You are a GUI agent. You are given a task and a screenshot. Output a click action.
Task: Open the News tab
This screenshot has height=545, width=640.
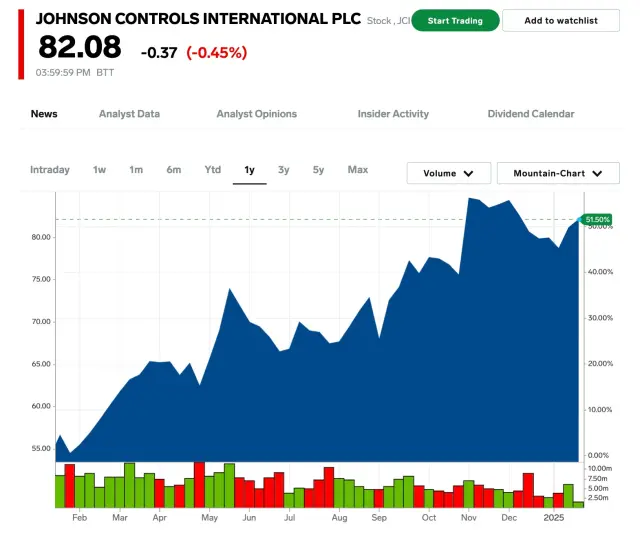[x=44, y=114]
